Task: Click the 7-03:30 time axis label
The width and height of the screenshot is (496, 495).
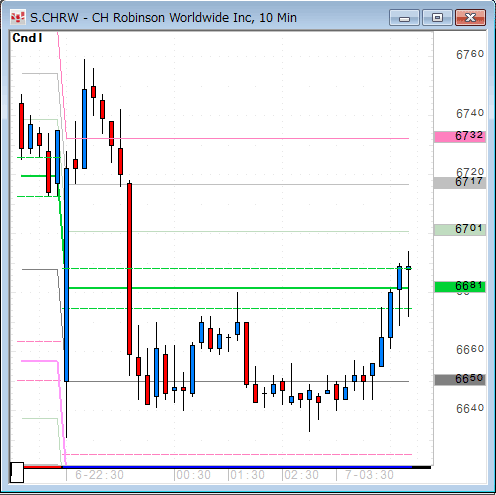Action: [369, 475]
